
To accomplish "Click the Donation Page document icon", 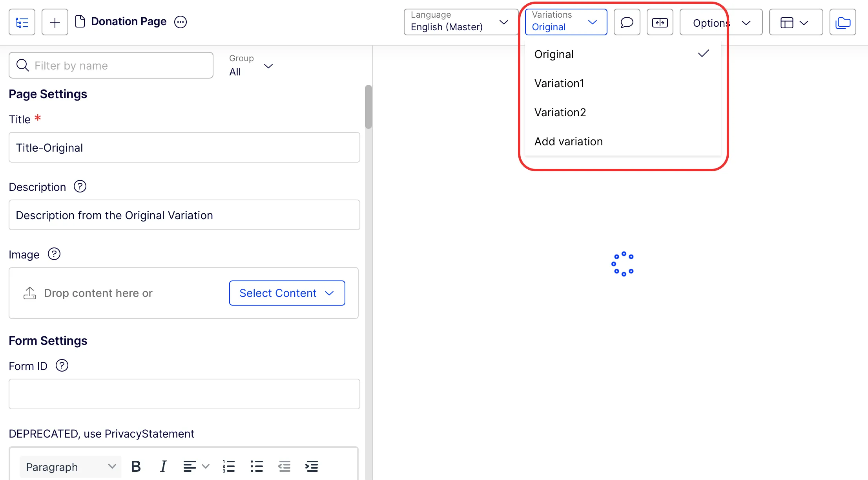I will [x=80, y=22].
